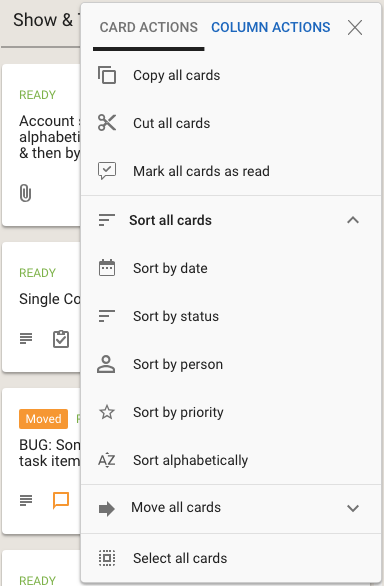Click the checklist icon on the Single card

coord(61,339)
